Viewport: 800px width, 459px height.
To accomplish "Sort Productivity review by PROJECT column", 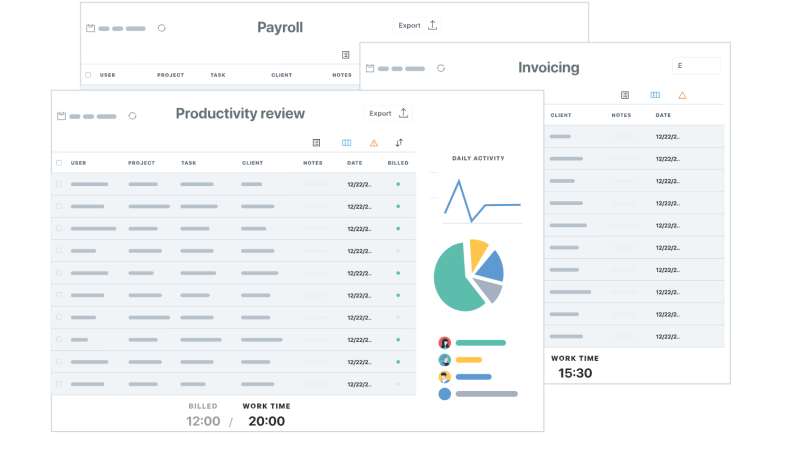I will point(141,163).
